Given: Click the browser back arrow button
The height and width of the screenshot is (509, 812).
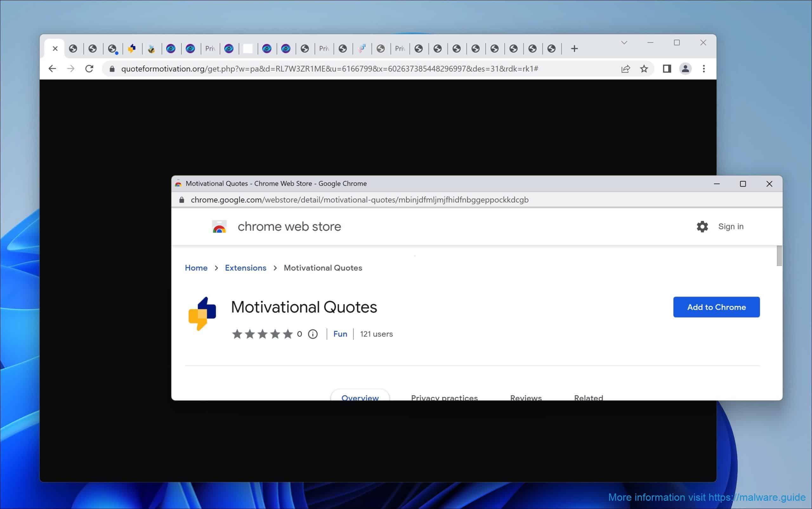Looking at the screenshot, I should click(52, 69).
